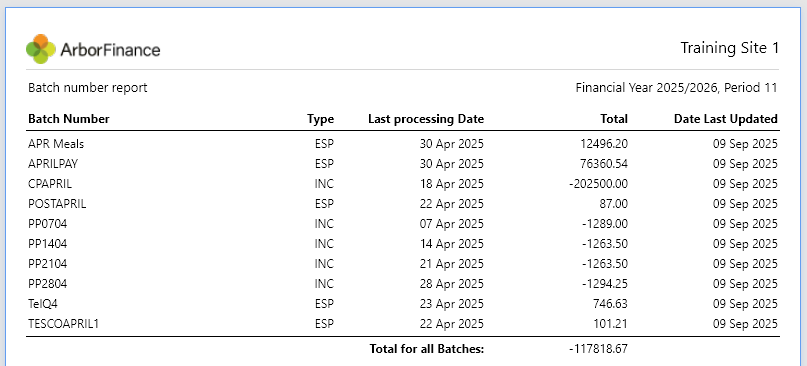The image size is (807, 366).
Task: Click the 746.63 total for TelQ4
Action: tap(611, 304)
